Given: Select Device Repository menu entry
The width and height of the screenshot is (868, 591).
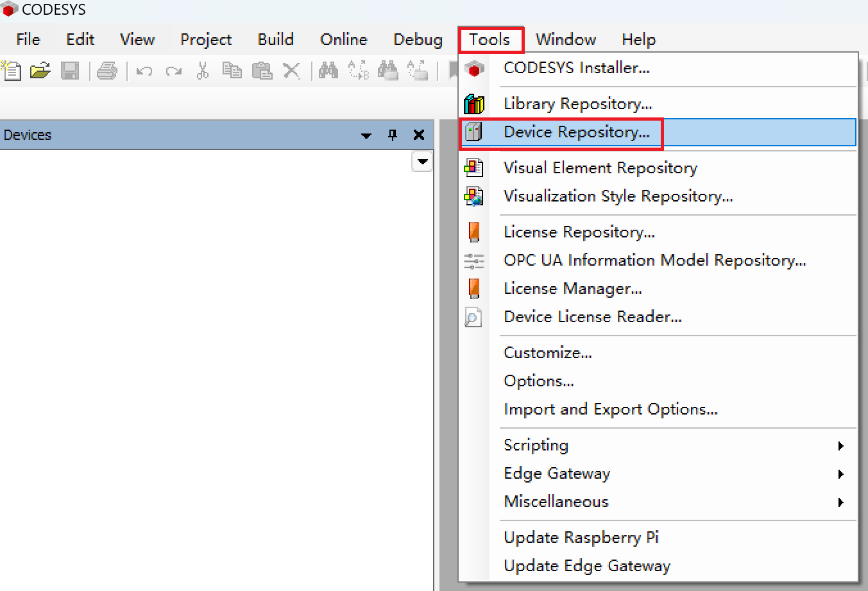Looking at the screenshot, I should tap(576, 132).
